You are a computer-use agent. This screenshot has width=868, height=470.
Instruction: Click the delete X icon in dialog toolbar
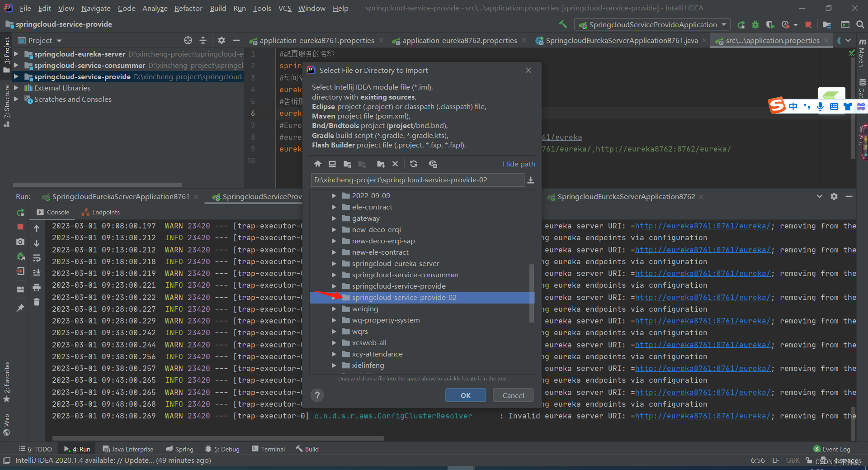395,164
